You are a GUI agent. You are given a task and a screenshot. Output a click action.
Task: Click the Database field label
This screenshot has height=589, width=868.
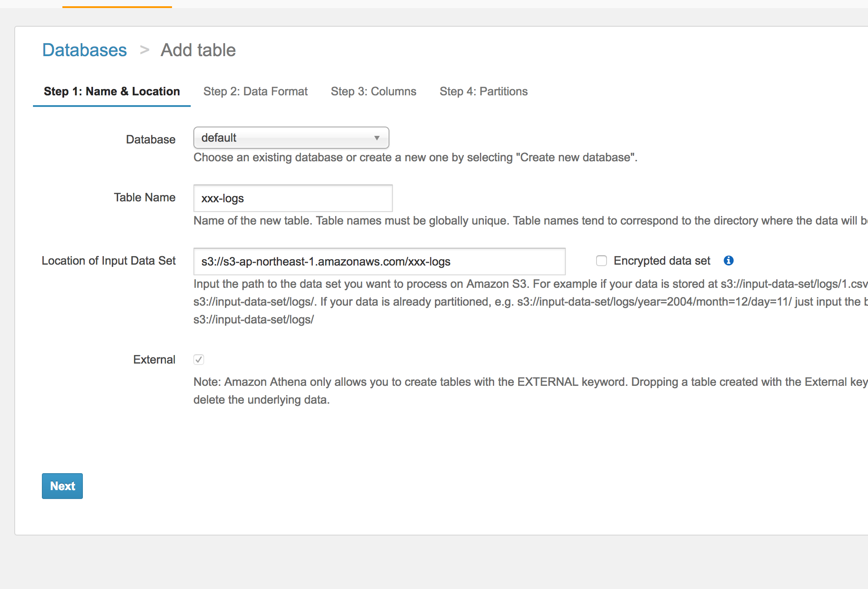(x=151, y=139)
